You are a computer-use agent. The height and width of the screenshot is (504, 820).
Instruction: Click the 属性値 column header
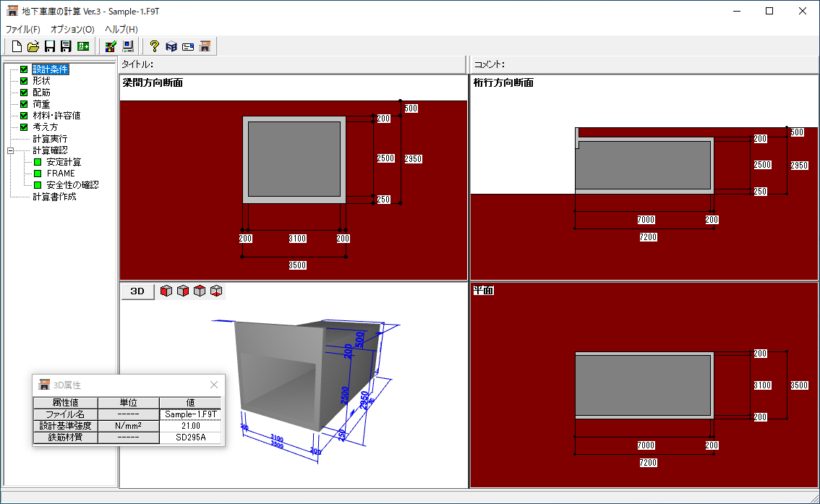[x=65, y=403]
